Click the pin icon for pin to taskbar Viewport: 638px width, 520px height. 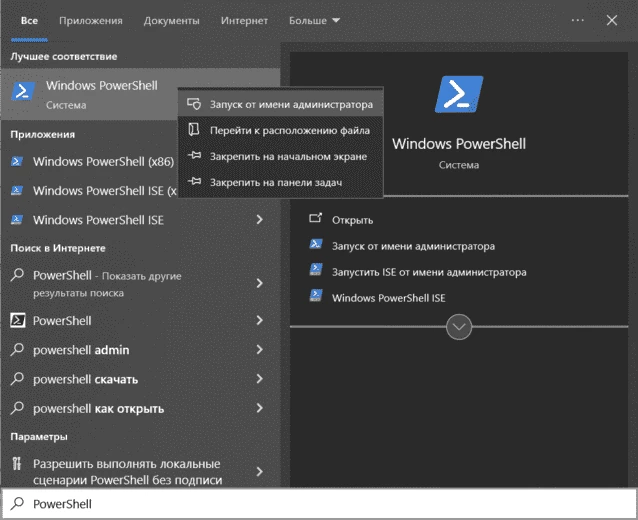point(194,181)
